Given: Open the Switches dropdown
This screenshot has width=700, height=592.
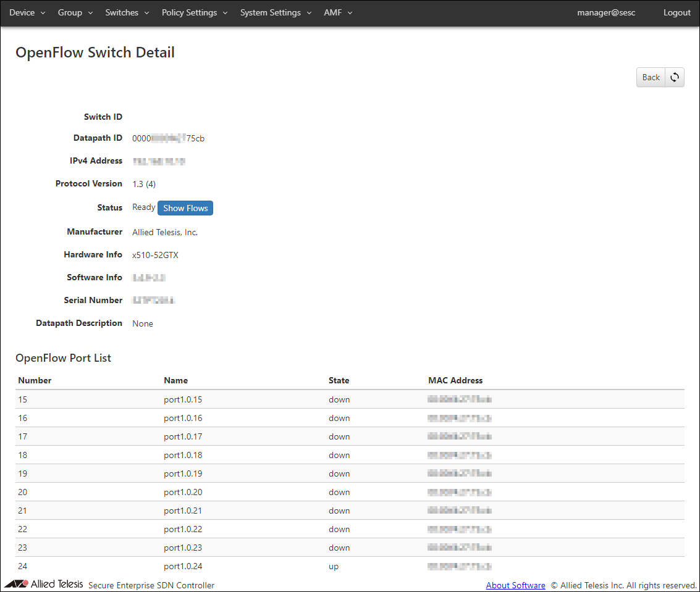Looking at the screenshot, I should pyautogui.click(x=127, y=12).
